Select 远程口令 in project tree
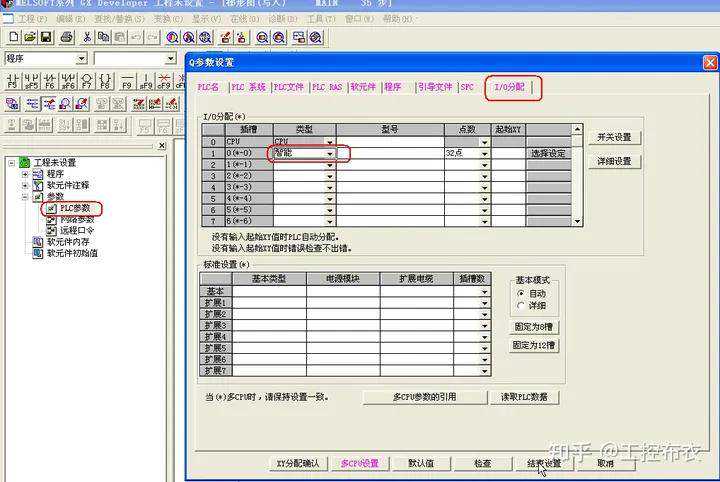The height and width of the screenshot is (482, 720). click(x=77, y=230)
